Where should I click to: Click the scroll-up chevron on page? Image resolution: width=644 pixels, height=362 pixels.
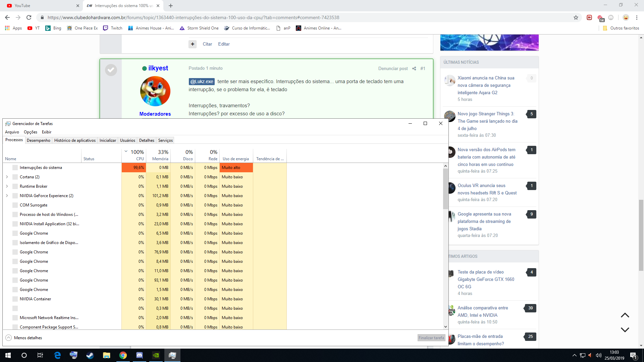(625, 315)
